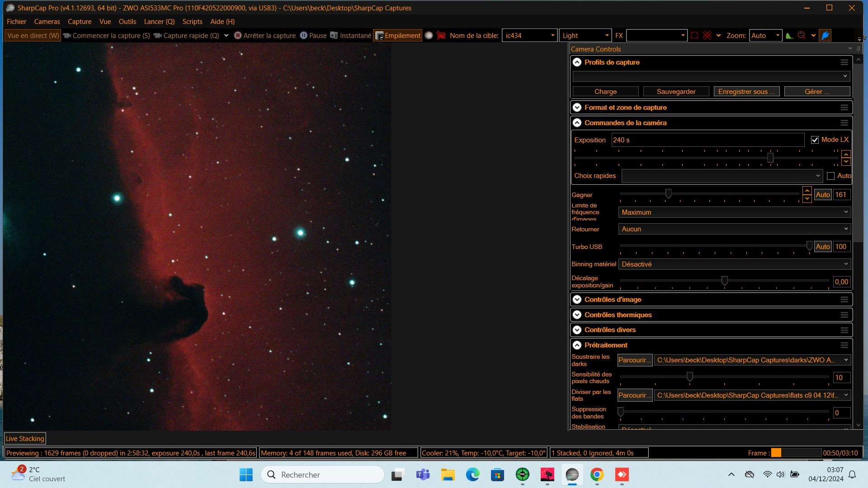Open Prétraitement panel hamburger menu
The width and height of the screenshot is (868, 488).
click(x=844, y=345)
